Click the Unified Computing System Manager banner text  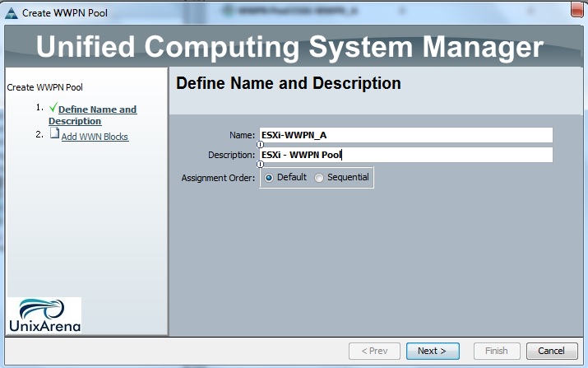(289, 47)
